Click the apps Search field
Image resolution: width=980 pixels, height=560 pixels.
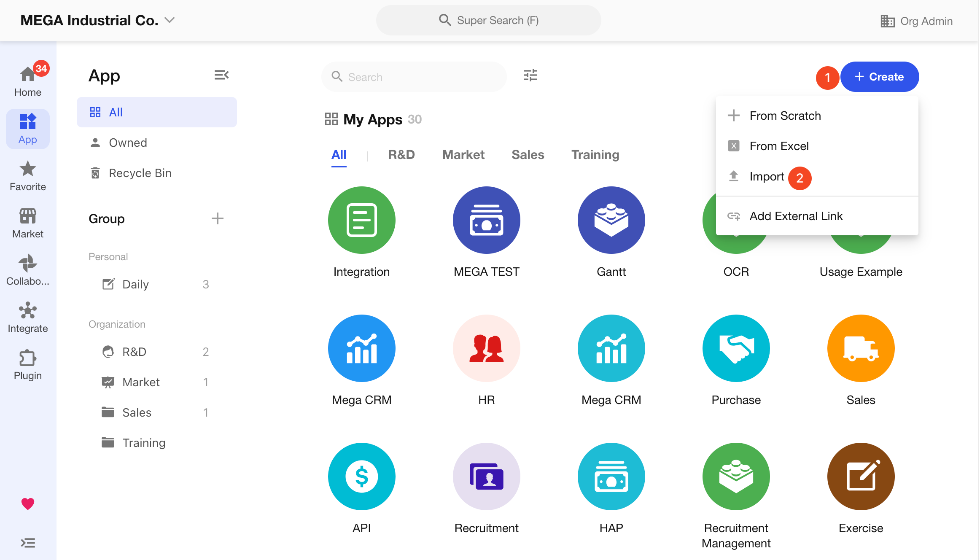[413, 77]
